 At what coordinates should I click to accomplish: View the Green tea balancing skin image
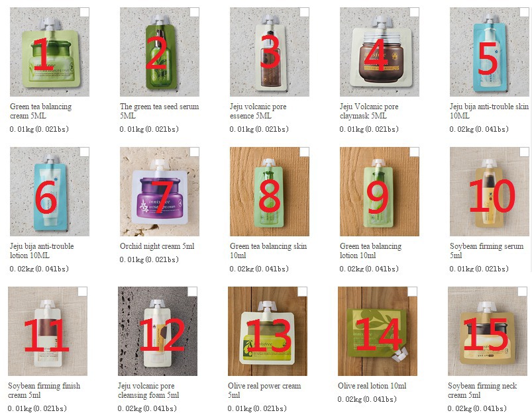pyautogui.click(x=270, y=191)
